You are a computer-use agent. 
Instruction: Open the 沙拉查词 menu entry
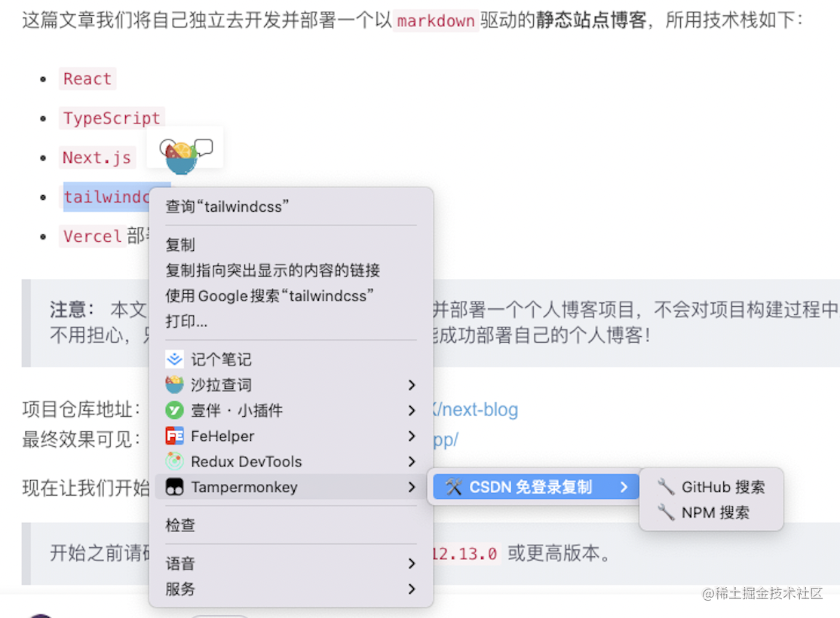point(291,384)
